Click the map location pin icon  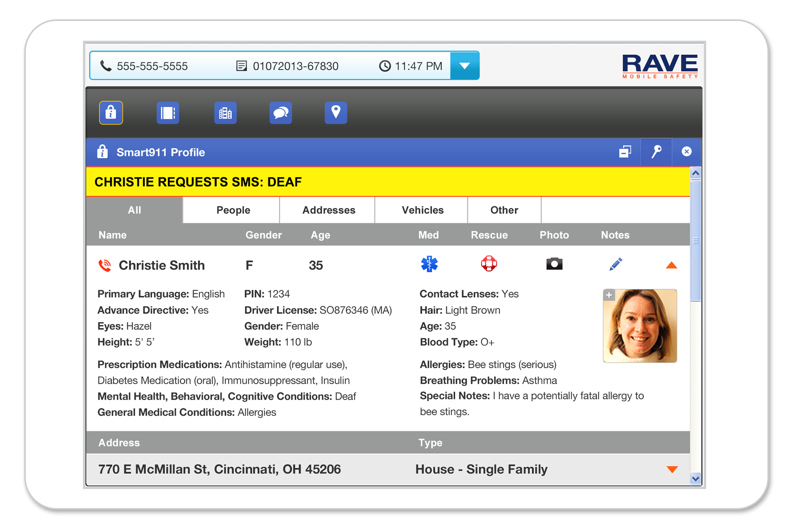tap(336, 112)
